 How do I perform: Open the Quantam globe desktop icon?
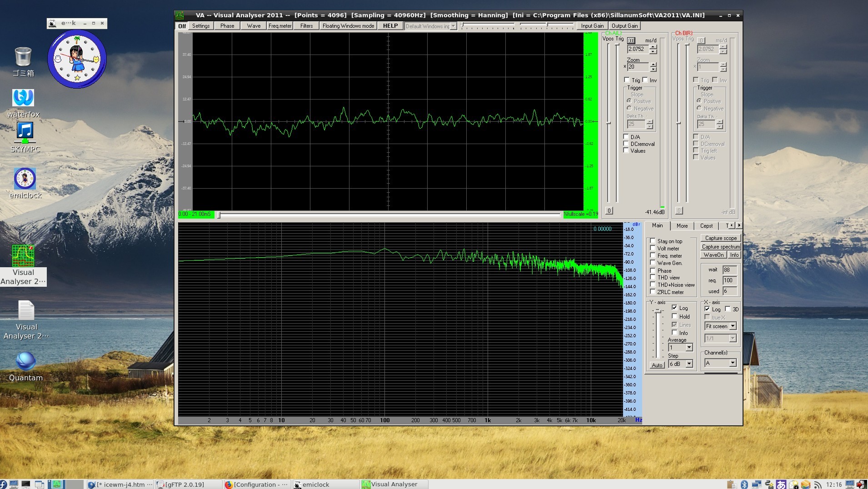25,361
